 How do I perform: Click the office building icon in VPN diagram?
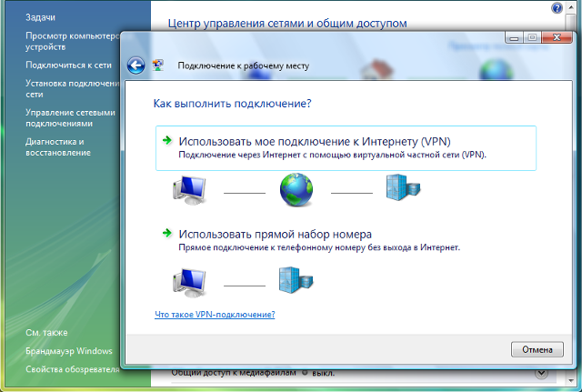point(403,187)
